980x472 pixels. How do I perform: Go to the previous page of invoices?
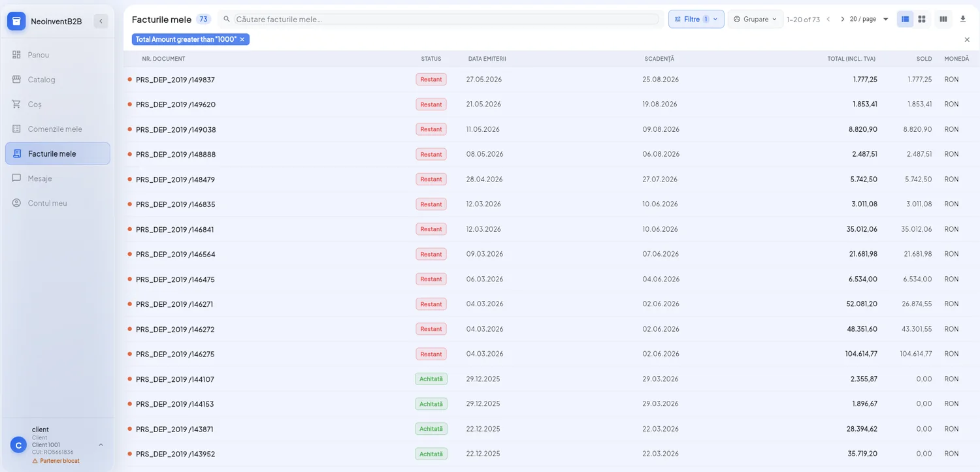tap(828, 20)
